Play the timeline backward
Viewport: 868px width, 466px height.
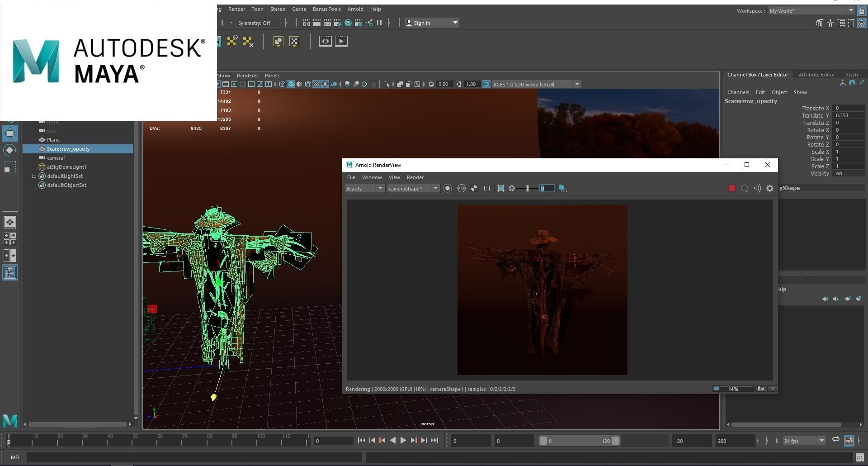tap(392, 440)
